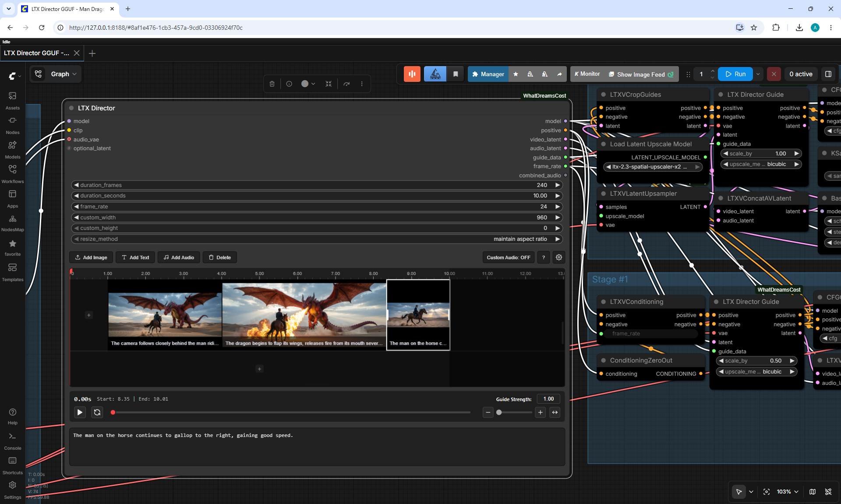The width and height of the screenshot is (841, 504).
Task: Click the share arrow icon after Manager
Action: (559, 74)
